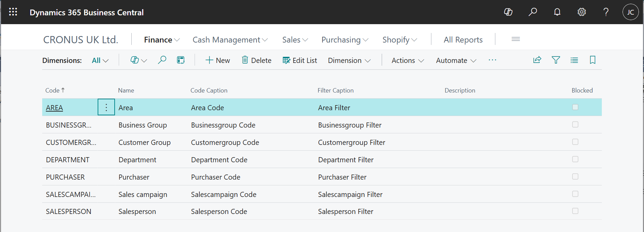
Task: Click the New button
Action: click(218, 61)
